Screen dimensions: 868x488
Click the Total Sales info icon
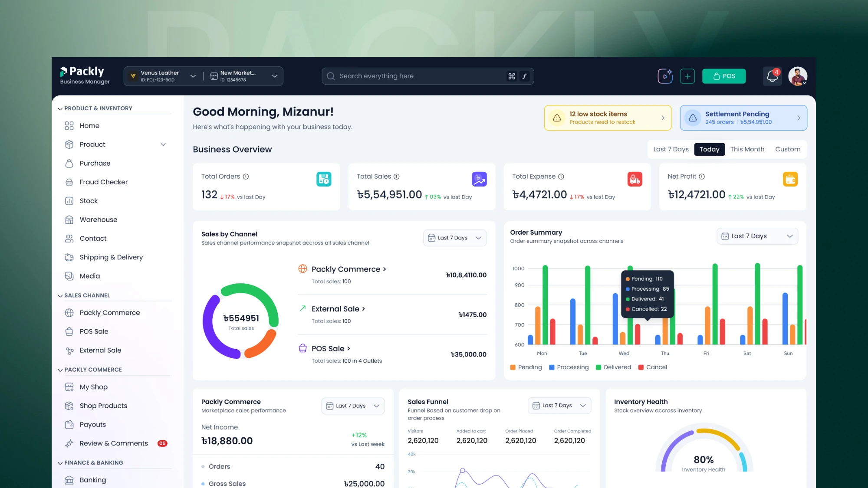pyautogui.click(x=396, y=177)
